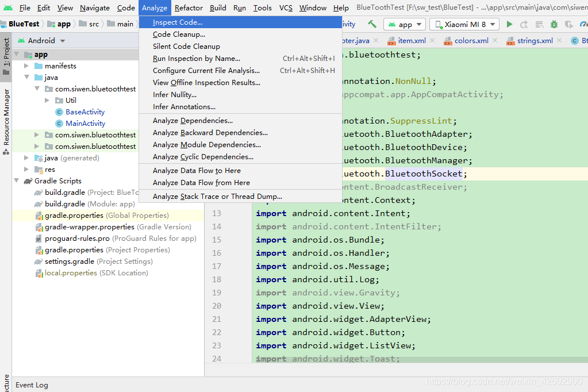The image size is (588, 392).
Task: Open the Xiaomi MI 8 device dropdown
Action: tap(464, 24)
